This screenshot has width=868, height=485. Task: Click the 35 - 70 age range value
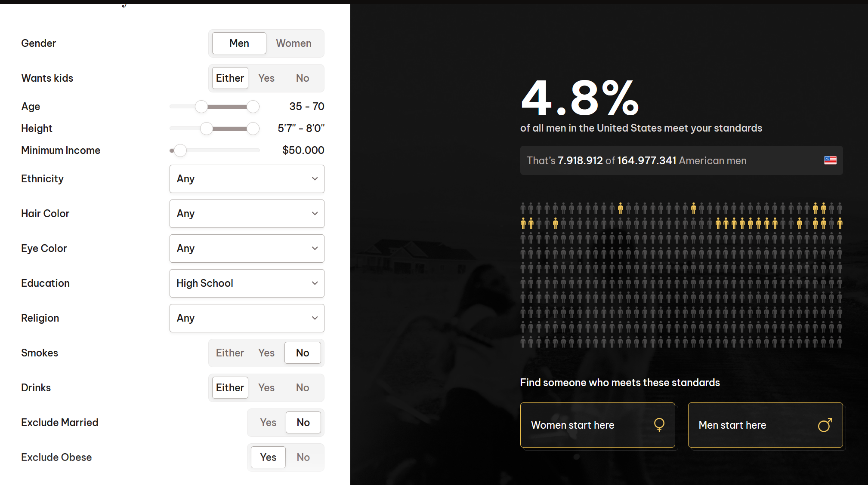(307, 107)
